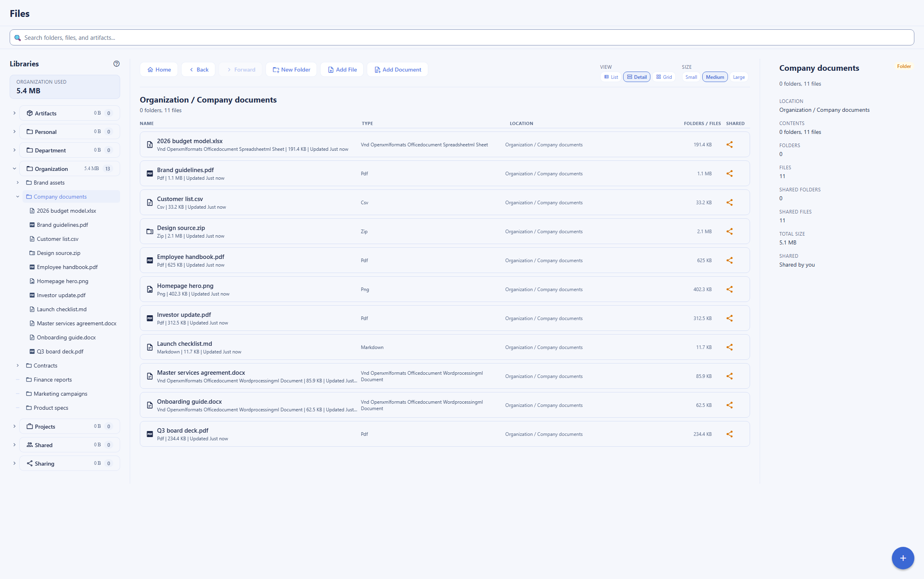Click share icon for Investor update.pdf
Screen dimensions: 924x579
point(730,318)
